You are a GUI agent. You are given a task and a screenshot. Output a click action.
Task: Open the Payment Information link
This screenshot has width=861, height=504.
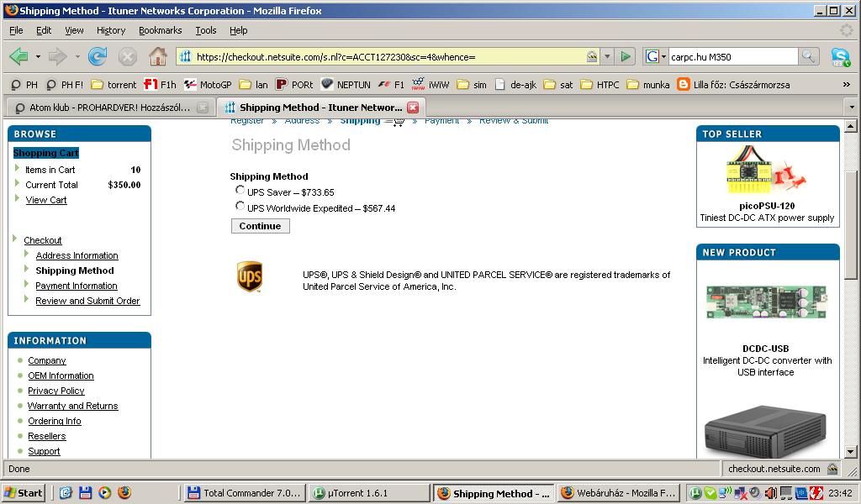[77, 286]
